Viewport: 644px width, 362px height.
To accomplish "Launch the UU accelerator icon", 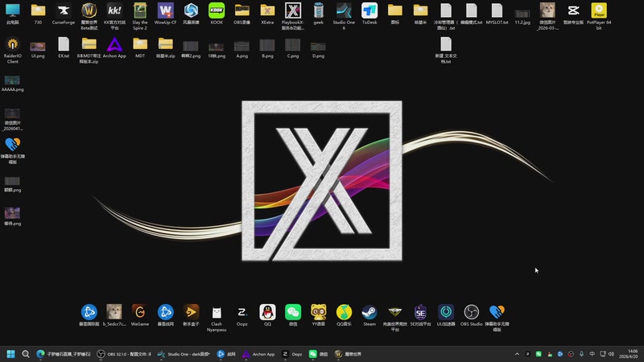I will point(446,315).
